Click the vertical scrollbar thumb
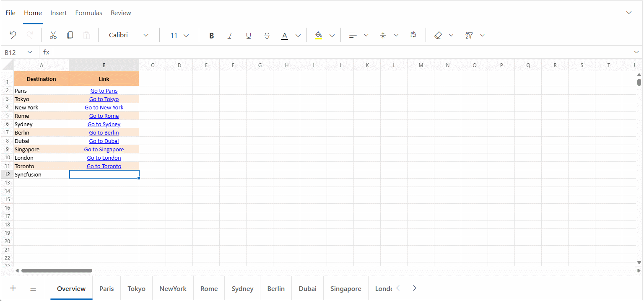 point(639,82)
